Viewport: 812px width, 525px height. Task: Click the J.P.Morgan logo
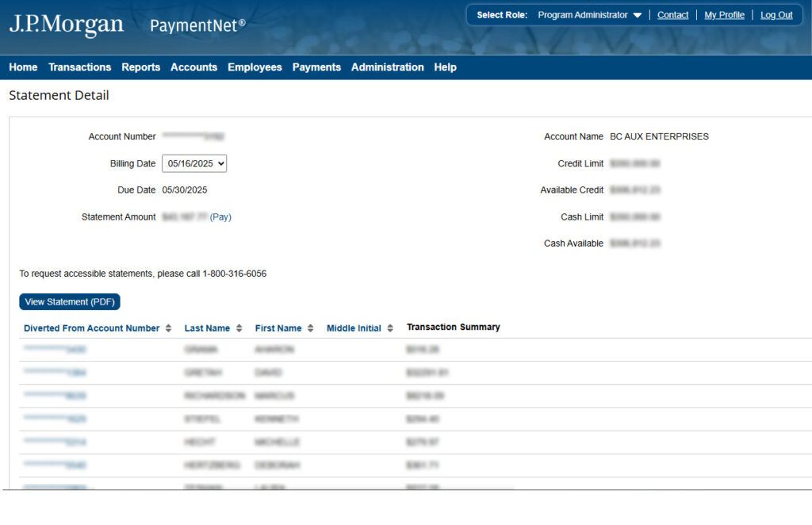tap(67, 25)
